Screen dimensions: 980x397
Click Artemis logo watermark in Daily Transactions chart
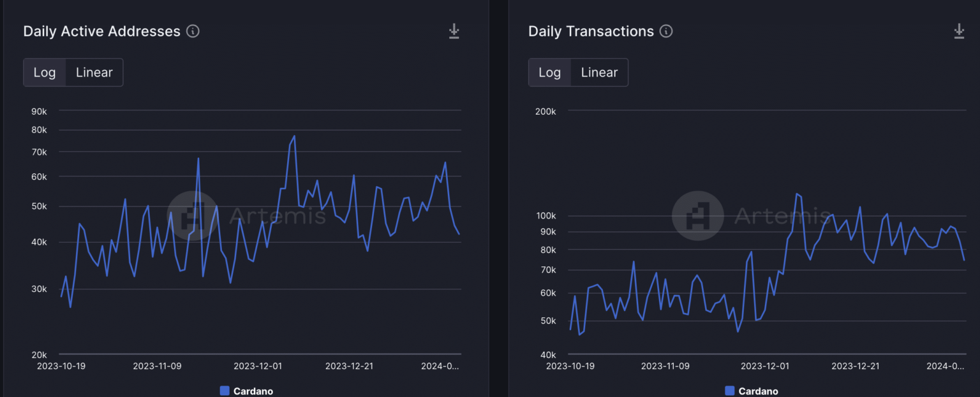697,215
